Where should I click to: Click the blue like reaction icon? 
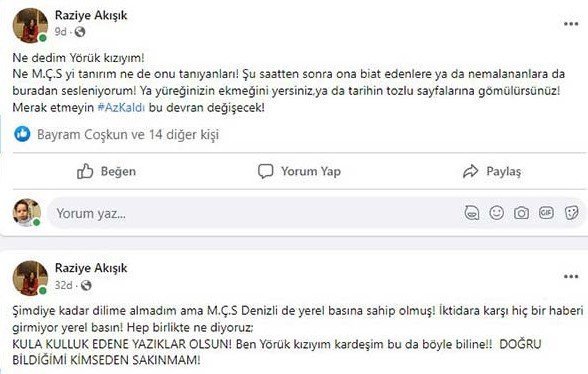(x=22, y=134)
